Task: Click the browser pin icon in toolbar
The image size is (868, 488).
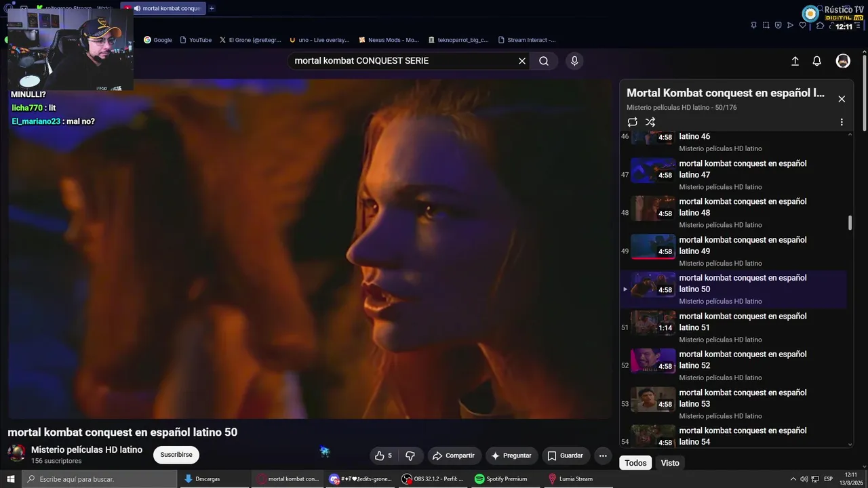Action: tap(753, 25)
